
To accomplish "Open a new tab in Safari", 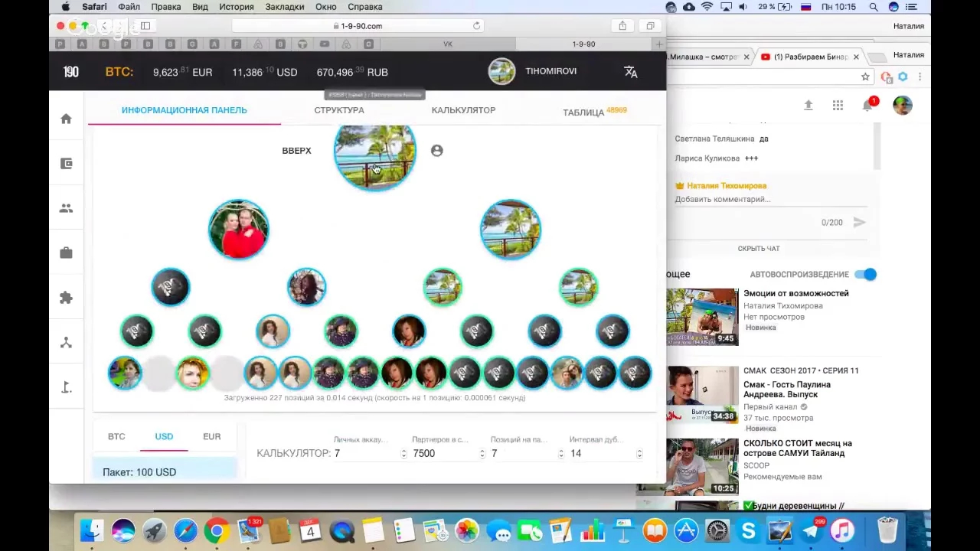I will [658, 44].
